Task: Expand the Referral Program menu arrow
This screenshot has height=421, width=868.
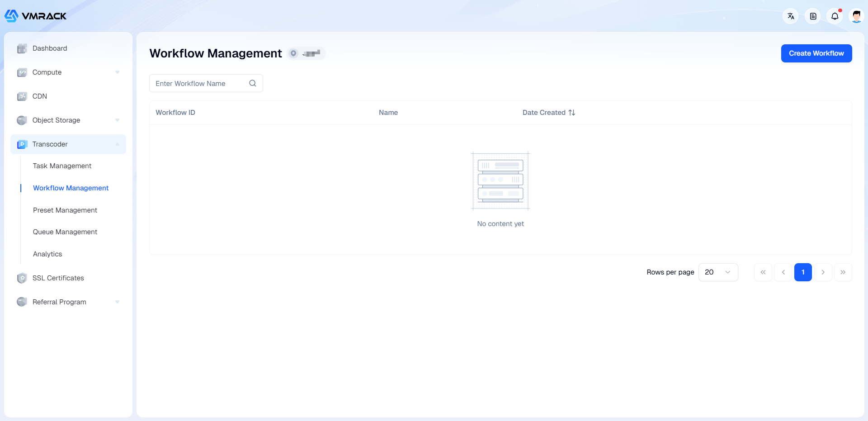Action: click(x=117, y=302)
